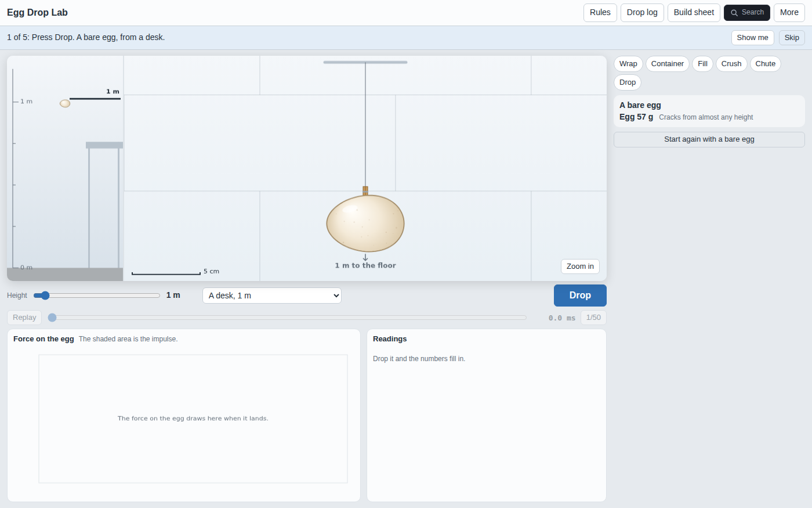This screenshot has height=508, width=812.
Task: Click the 'A bare egg' title
Action: coord(640,105)
